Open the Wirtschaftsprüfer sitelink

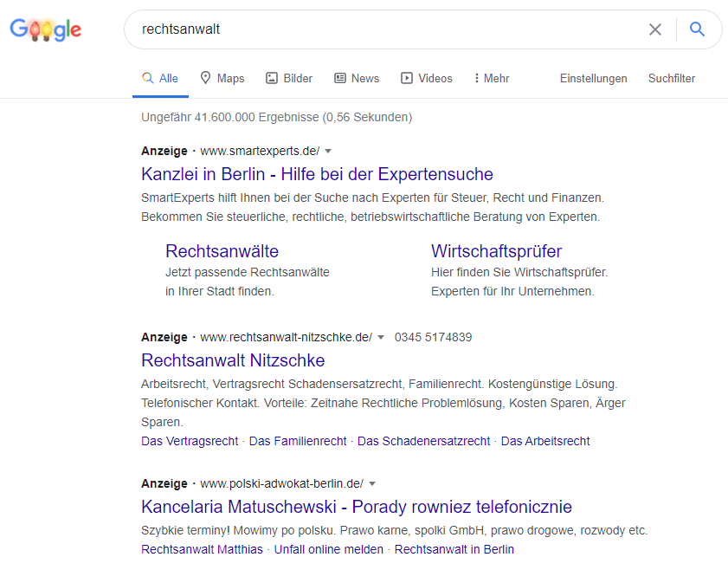pos(496,251)
